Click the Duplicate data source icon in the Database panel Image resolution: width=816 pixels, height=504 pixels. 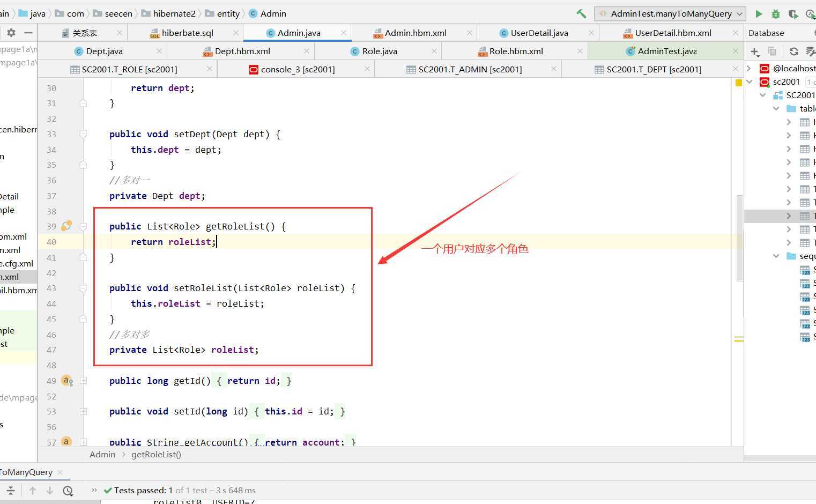click(772, 51)
